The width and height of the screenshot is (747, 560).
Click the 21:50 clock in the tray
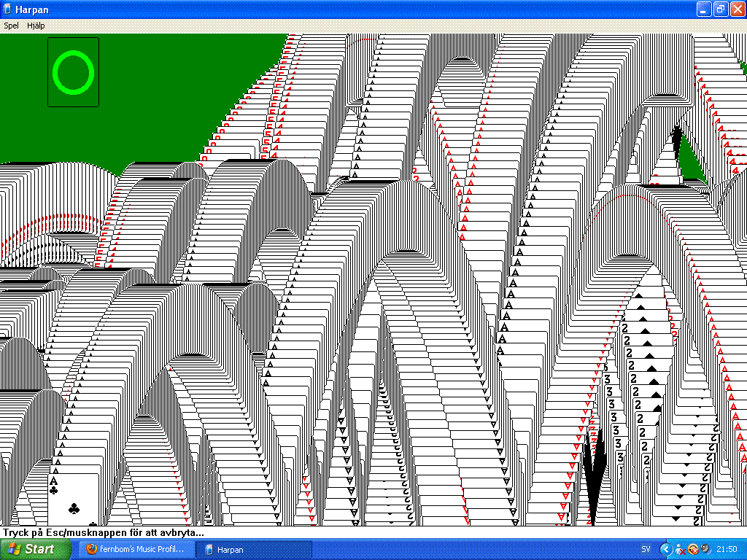(727, 549)
